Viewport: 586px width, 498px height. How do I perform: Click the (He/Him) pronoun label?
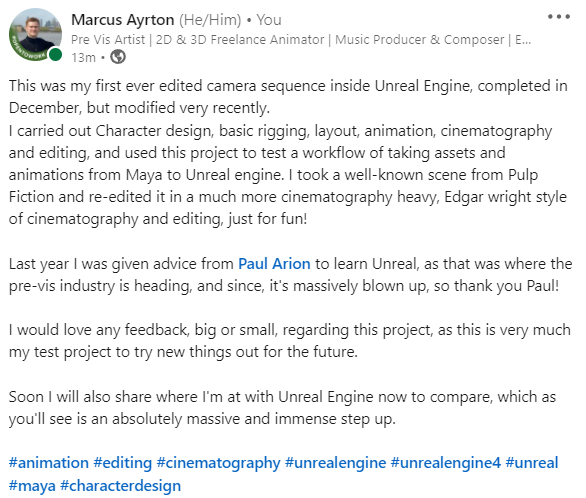pyautogui.click(x=210, y=20)
